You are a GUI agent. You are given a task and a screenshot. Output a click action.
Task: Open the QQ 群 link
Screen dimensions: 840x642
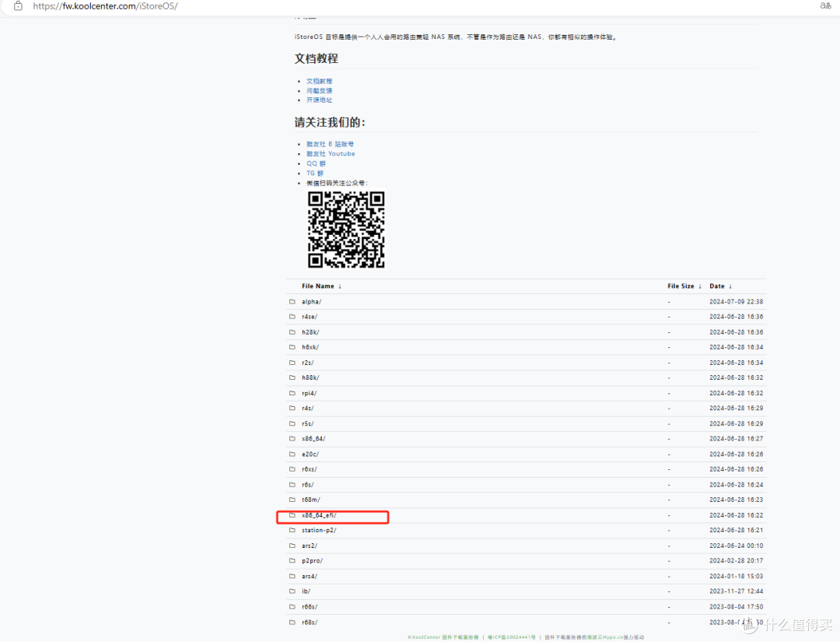click(316, 163)
